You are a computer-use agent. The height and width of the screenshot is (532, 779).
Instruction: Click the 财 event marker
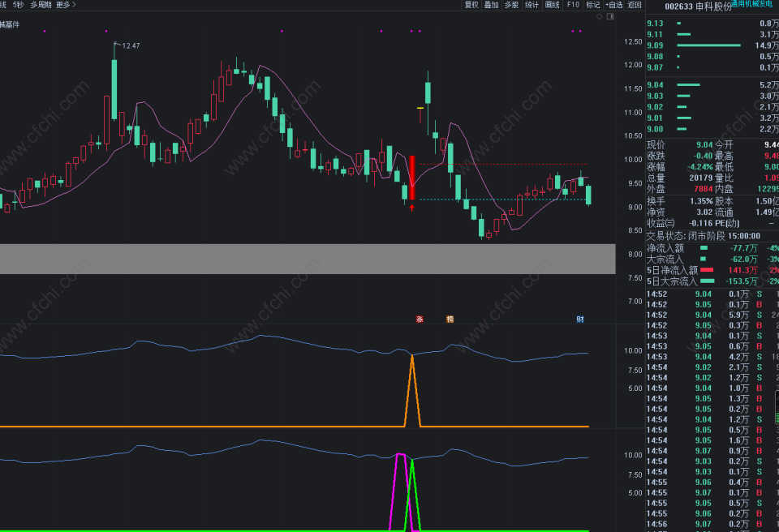[x=580, y=319]
